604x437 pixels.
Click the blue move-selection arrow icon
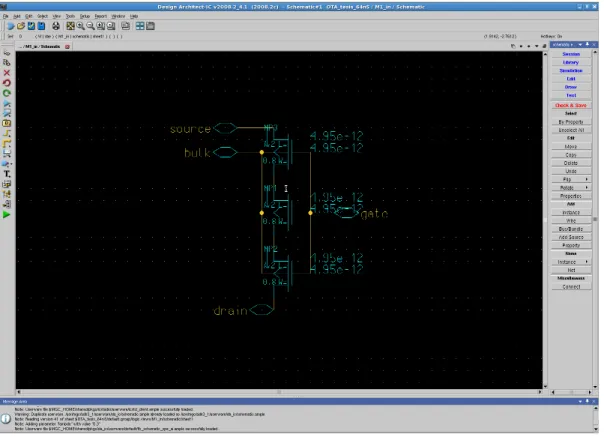point(7,103)
